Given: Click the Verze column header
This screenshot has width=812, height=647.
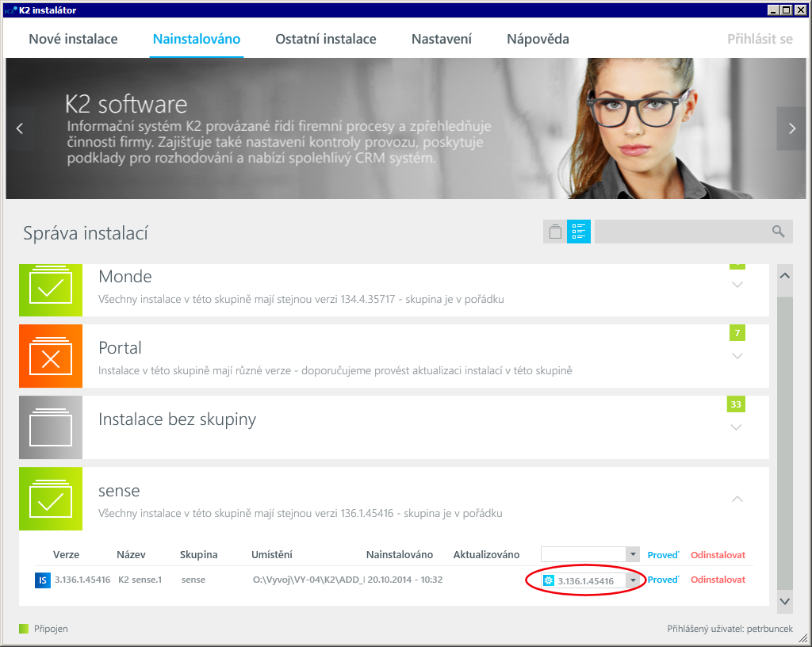Looking at the screenshot, I should point(67,555).
